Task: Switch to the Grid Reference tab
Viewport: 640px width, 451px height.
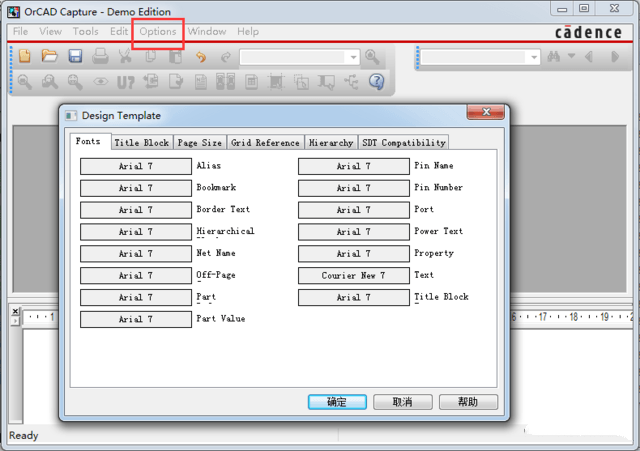Action: pyautogui.click(x=265, y=142)
